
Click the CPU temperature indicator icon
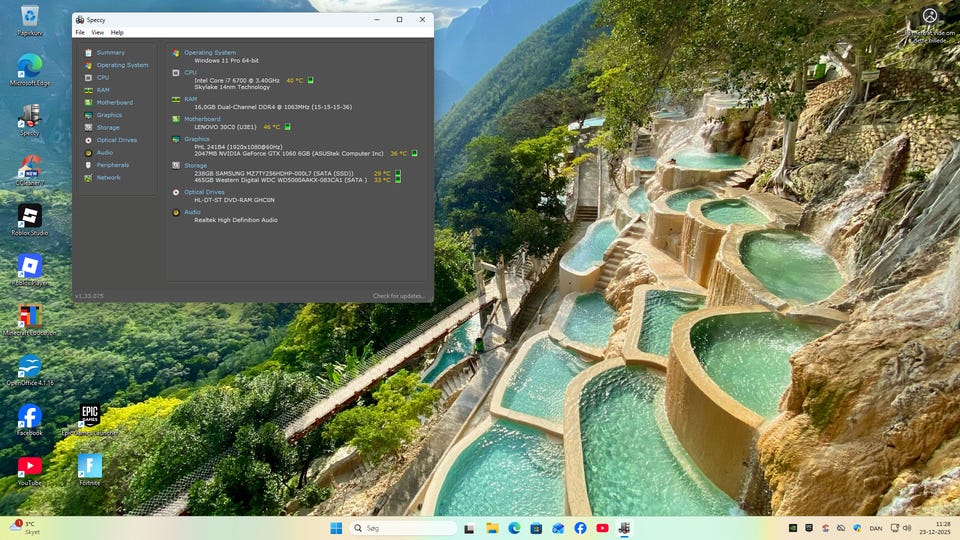coord(311,80)
